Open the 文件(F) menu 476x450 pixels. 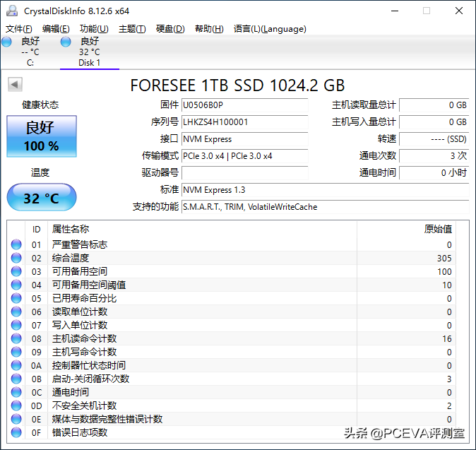19,29
